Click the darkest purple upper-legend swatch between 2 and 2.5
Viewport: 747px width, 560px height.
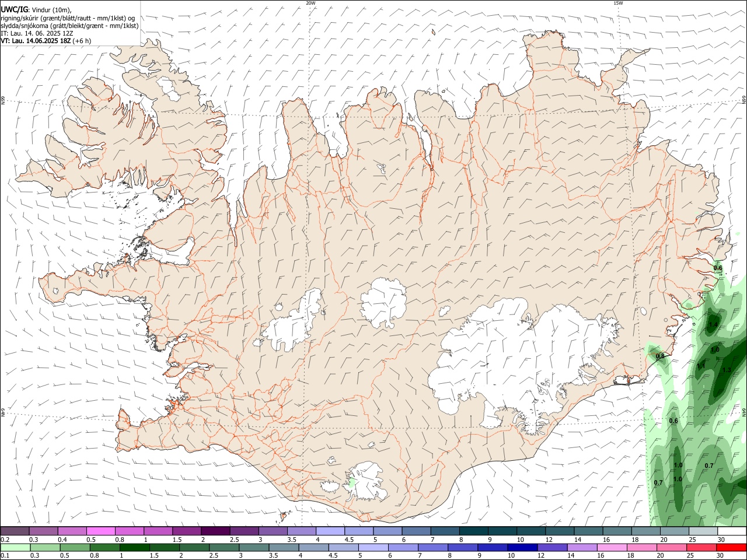[215, 531]
